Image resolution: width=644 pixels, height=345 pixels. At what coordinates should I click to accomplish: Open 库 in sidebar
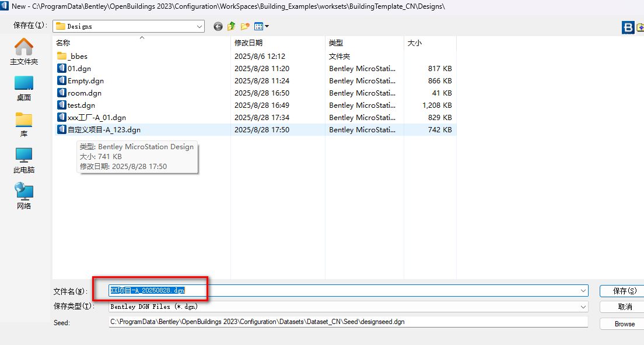click(24, 124)
